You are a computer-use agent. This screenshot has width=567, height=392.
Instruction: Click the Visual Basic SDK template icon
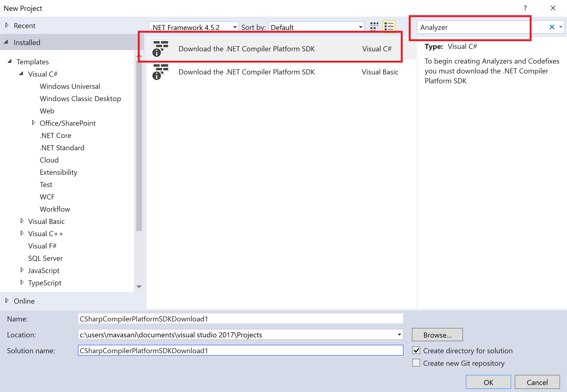[x=160, y=72]
